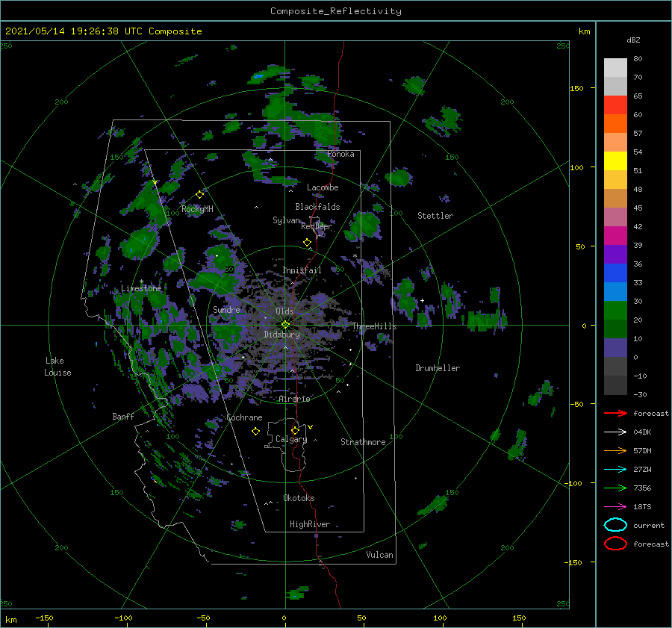Select the yellow 54-51 dBZ swatch
The width and height of the screenshot is (672, 628).
pyautogui.click(x=615, y=161)
